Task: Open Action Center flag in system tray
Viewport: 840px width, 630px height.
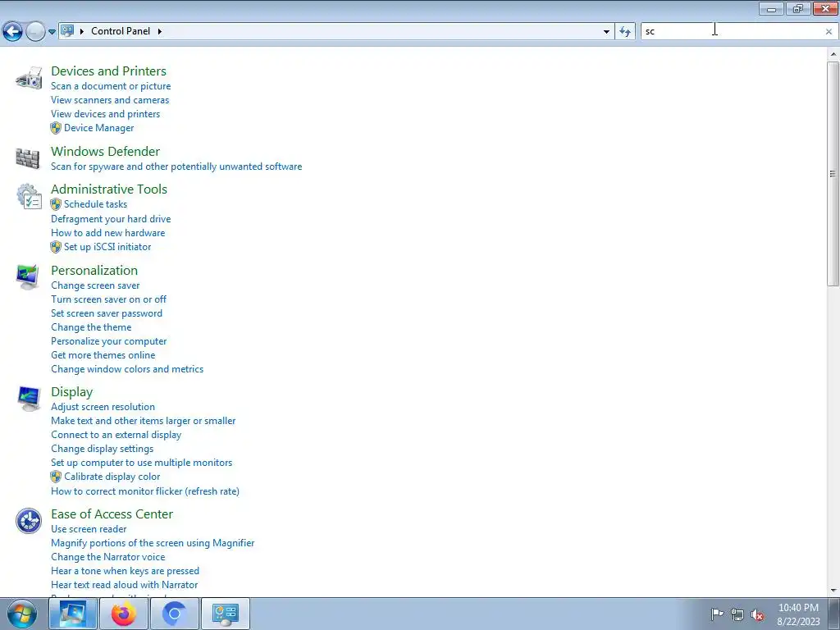Action: tap(717, 614)
